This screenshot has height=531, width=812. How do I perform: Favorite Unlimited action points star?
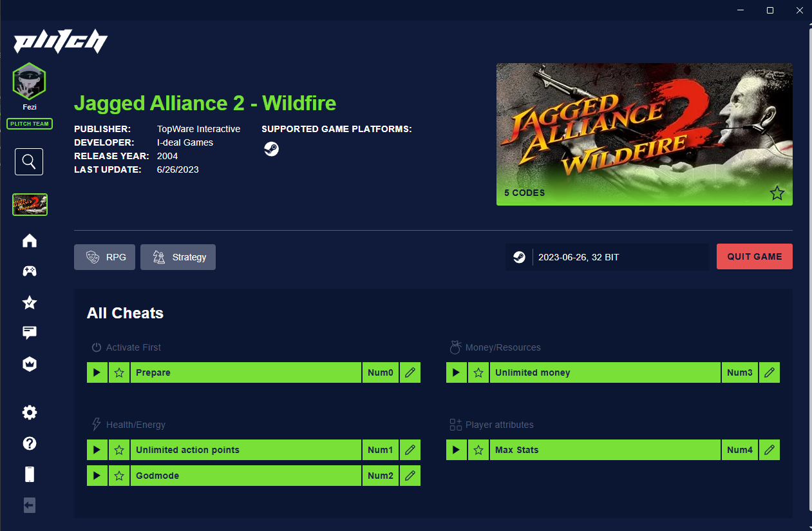point(119,450)
